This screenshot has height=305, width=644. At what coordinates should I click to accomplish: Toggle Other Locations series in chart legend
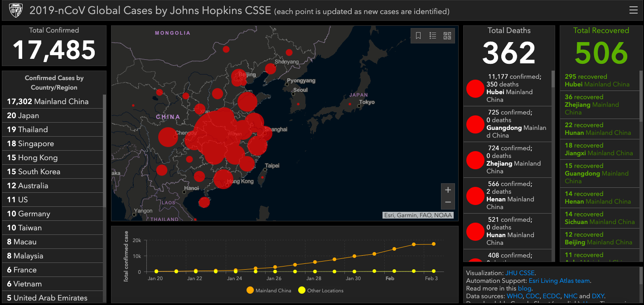coord(320,291)
